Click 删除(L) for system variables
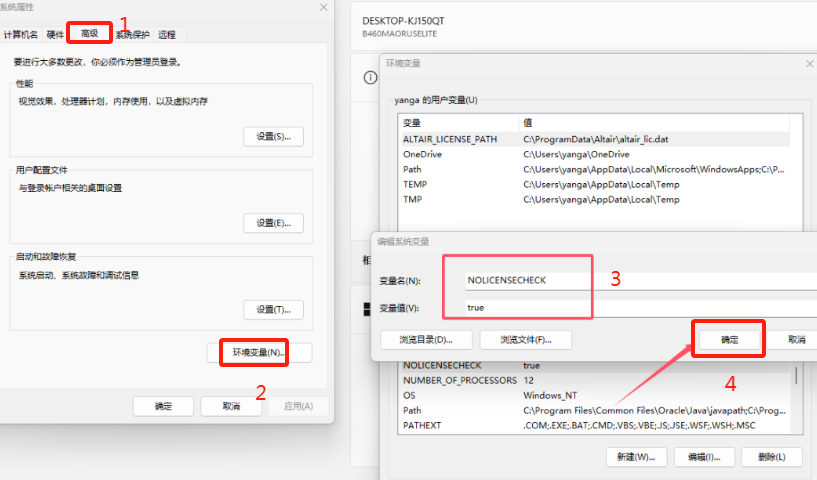The image size is (817, 480). point(772,457)
